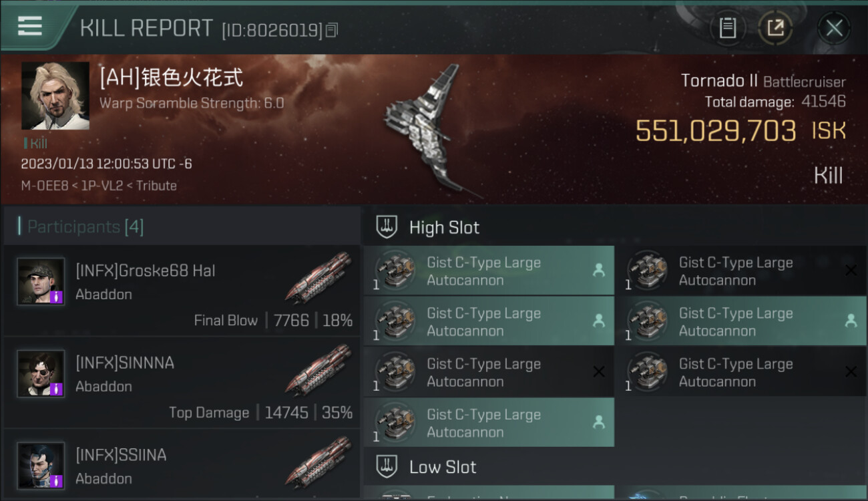Click the clipboard icon in the header
868x501 pixels.
[x=728, y=28]
